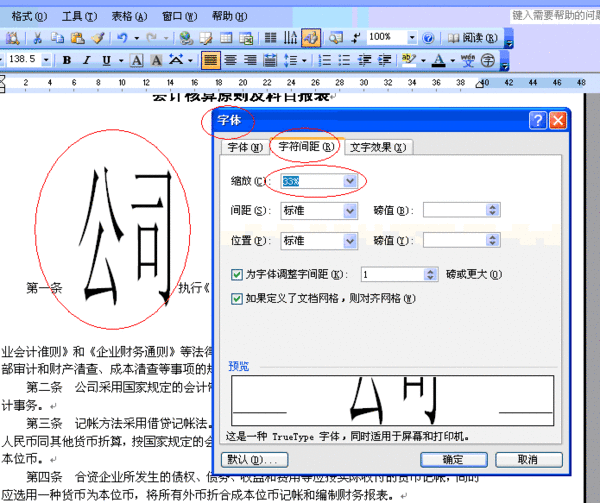Toggle bulleted list
The width and height of the screenshot is (600, 503).
[344, 60]
